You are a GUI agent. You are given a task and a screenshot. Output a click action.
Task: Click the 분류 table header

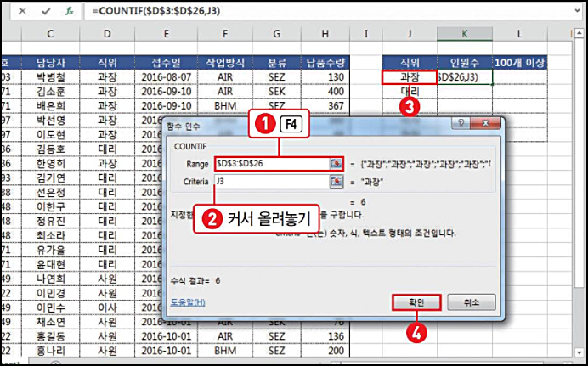click(276, 63)
